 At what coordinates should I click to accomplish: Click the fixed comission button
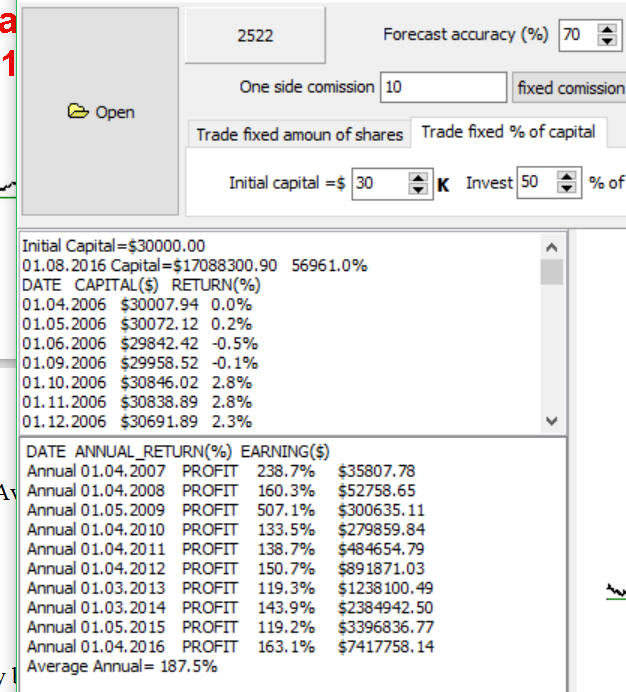[569, 88]
